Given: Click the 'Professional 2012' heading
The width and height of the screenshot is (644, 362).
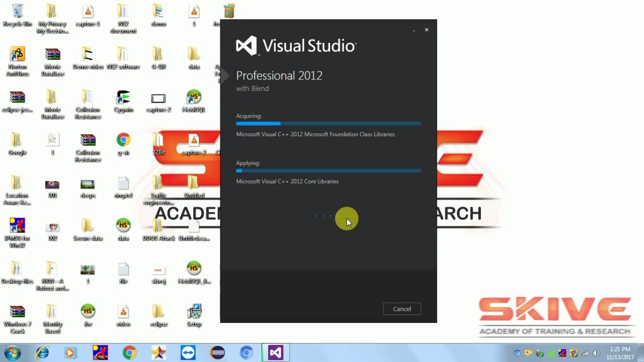Looking at the screenshot, I should (x=279, y=75).
